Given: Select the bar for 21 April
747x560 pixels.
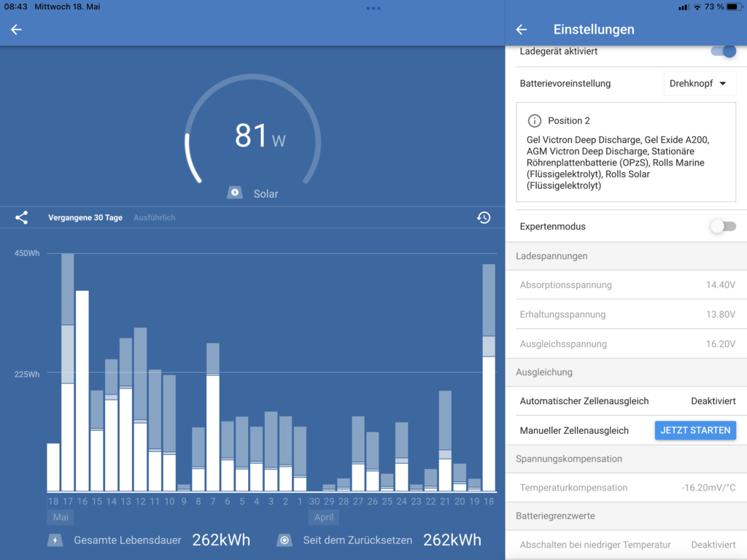Looking at the screenshot, I should (x=445, y=440).
